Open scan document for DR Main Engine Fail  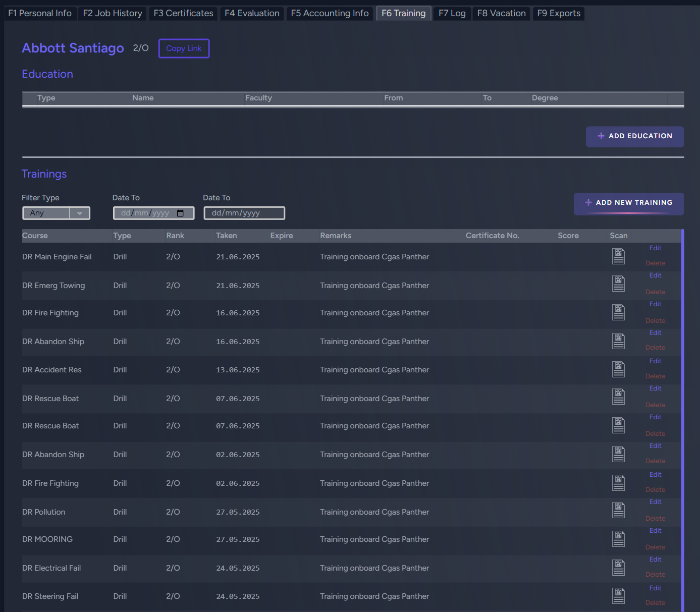[x=618, y=256]
